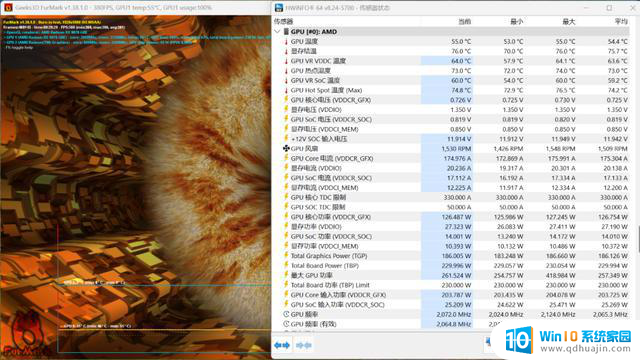Image resolution: width=640 pixels, height=360 pixels.
Task: Click the thermometer icon on GPU 热点温度 row
Action: click(x=286, y=71)
